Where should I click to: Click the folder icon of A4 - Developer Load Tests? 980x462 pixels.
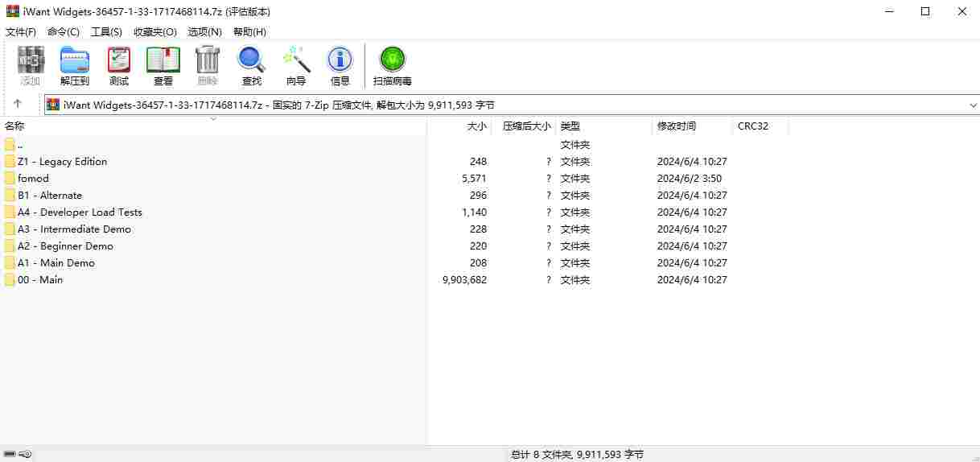(x=10, y=212)
